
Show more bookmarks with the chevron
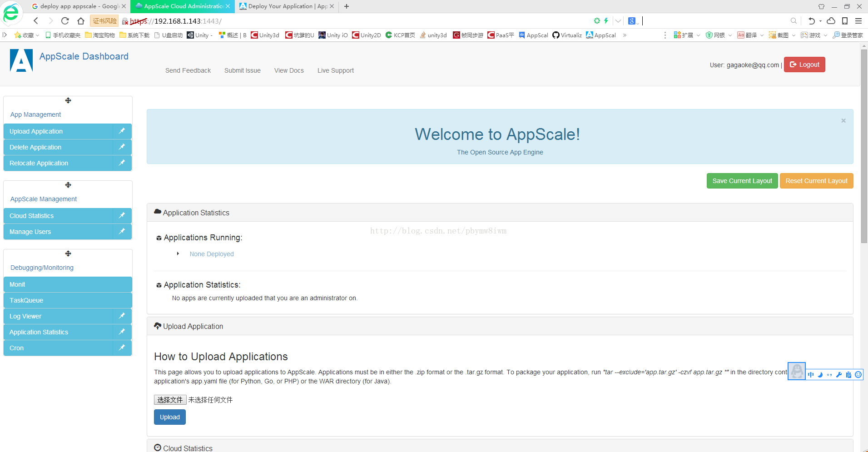625,35
